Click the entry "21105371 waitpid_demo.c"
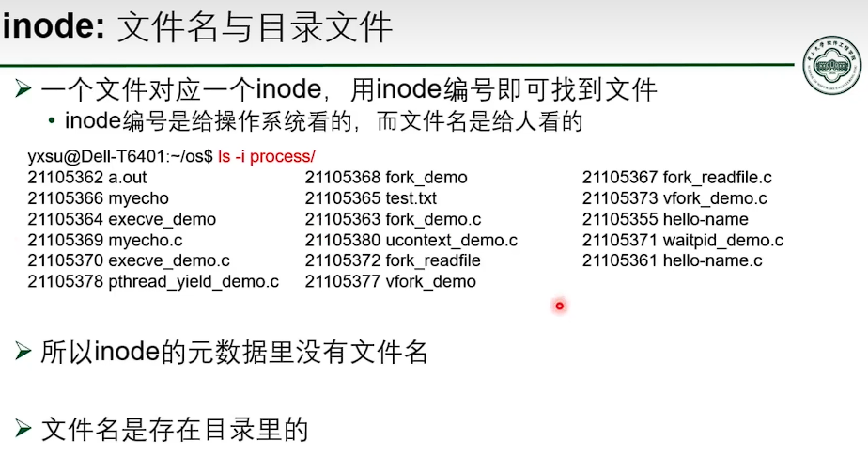This screenshot has height=473, width=868. [683, 241]
